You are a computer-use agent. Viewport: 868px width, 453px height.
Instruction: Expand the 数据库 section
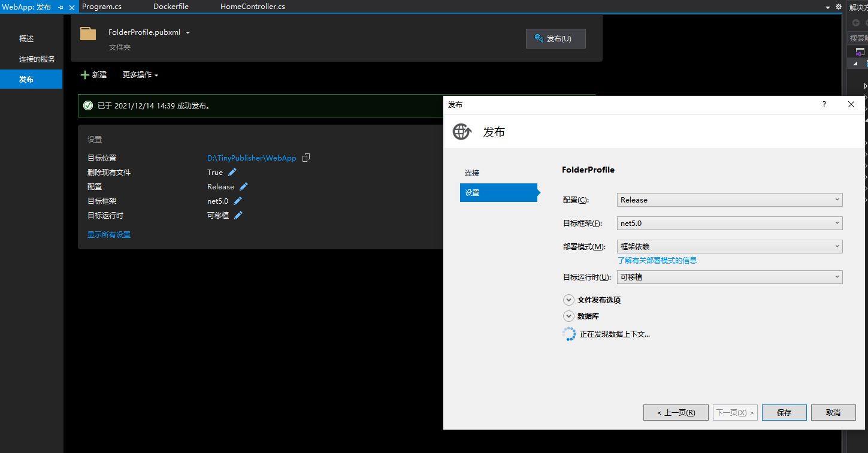[568, 316]
